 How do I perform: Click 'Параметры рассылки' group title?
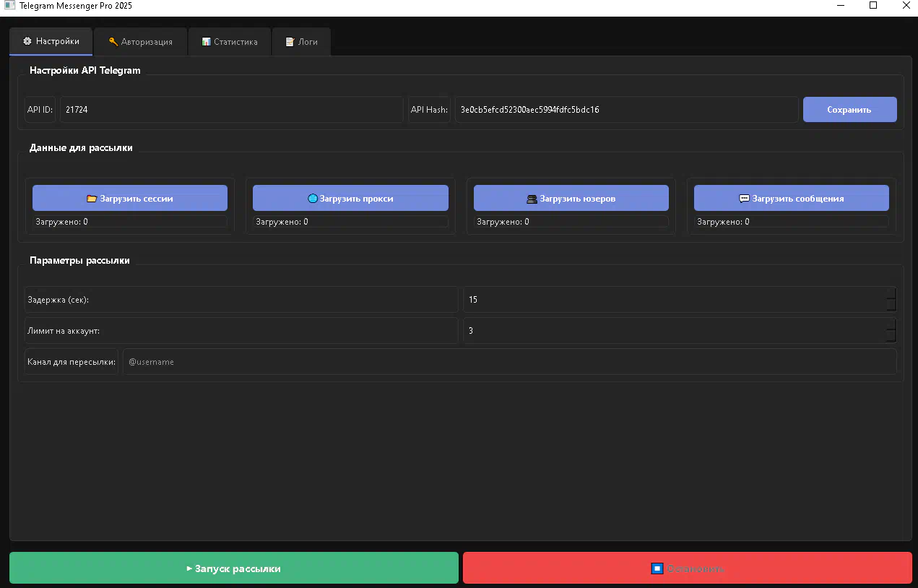pos(79,260)
